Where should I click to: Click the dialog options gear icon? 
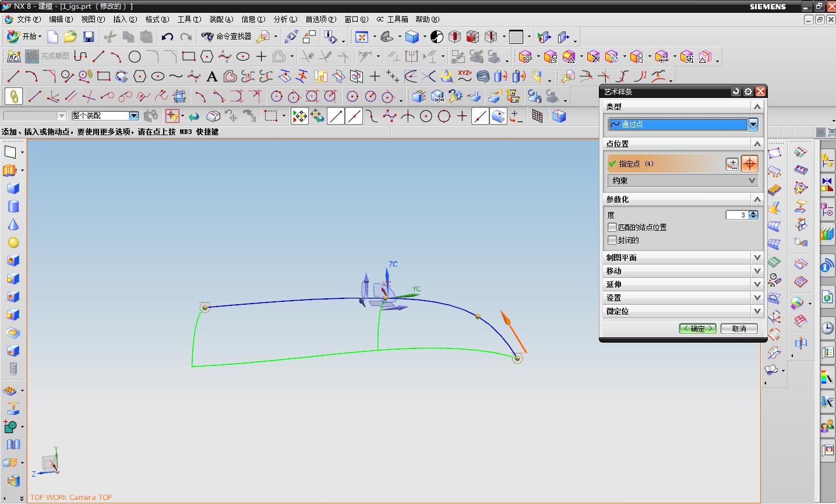point(748,91)
